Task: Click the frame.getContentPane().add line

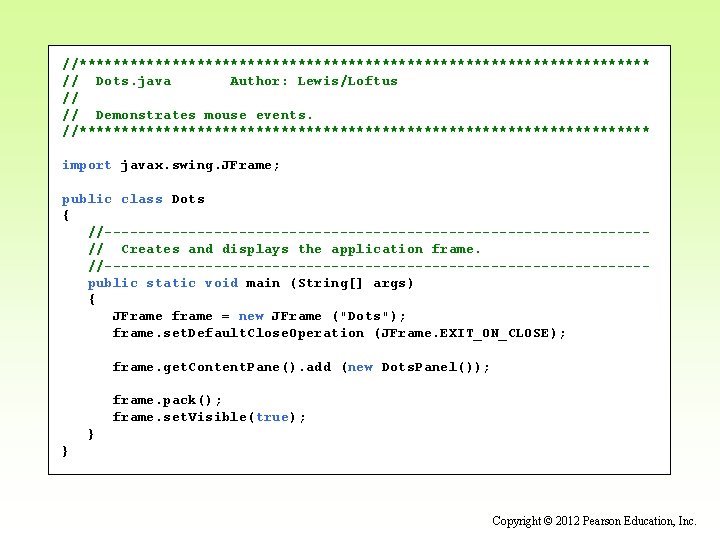Action: 301,367
